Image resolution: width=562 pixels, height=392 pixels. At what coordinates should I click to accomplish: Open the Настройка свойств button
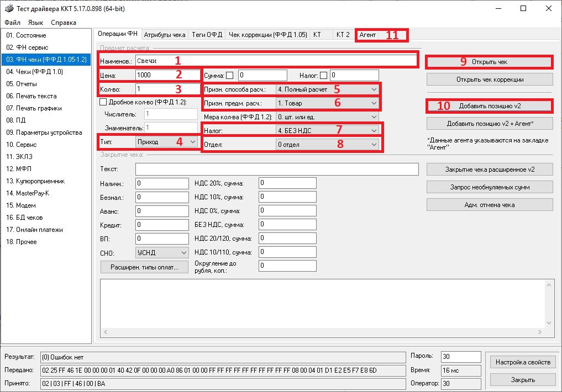pos(523,362)
